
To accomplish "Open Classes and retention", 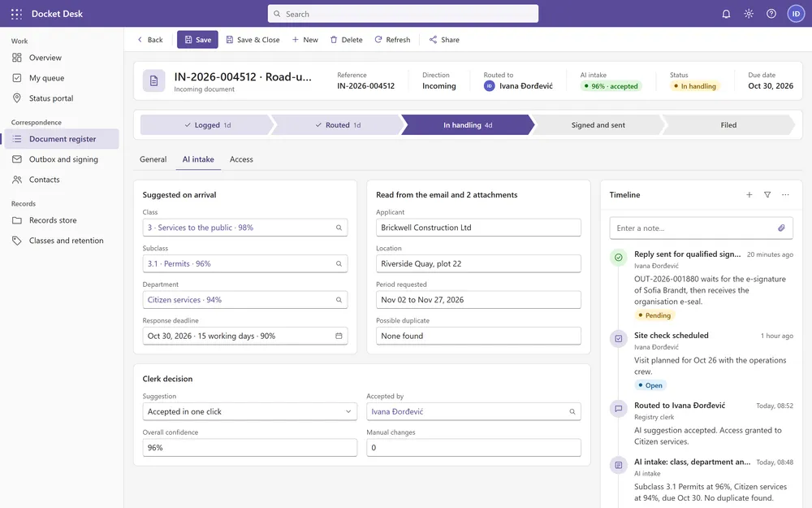I will pyautogui.click(x=62, y=241).
